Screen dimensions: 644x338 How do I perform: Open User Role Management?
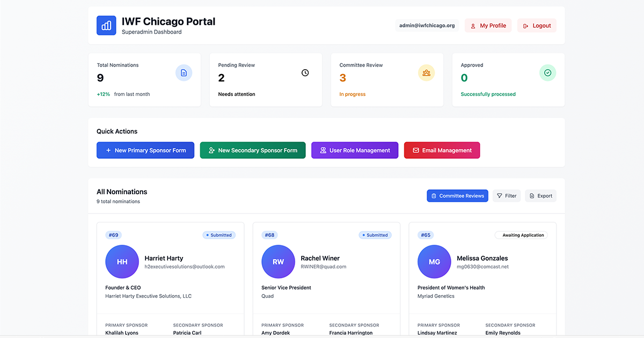[x=354, y=150]
